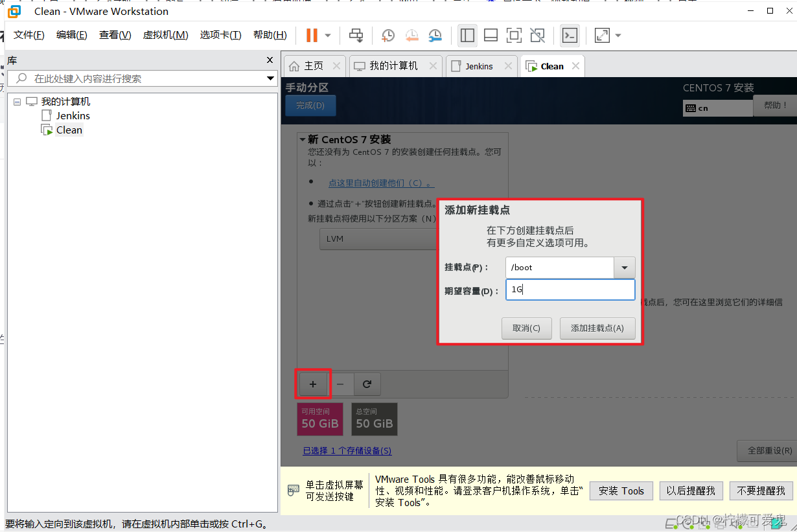The height and width of the screenshot is (532, 797).
Task: Click the pause virtual machine icon
Action: [312, 35]
